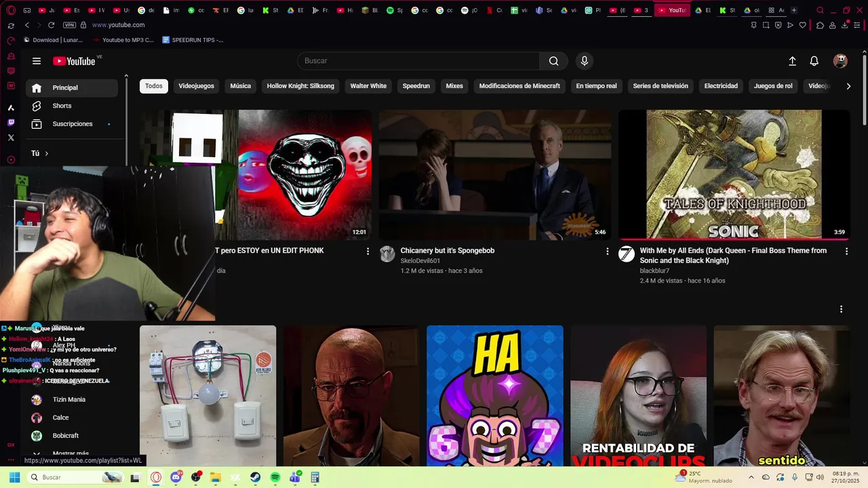Screen dimensions: 868x488
Task: Click the blackblur7 channel name
Action: pyautogui.click(x=654, y=271)
